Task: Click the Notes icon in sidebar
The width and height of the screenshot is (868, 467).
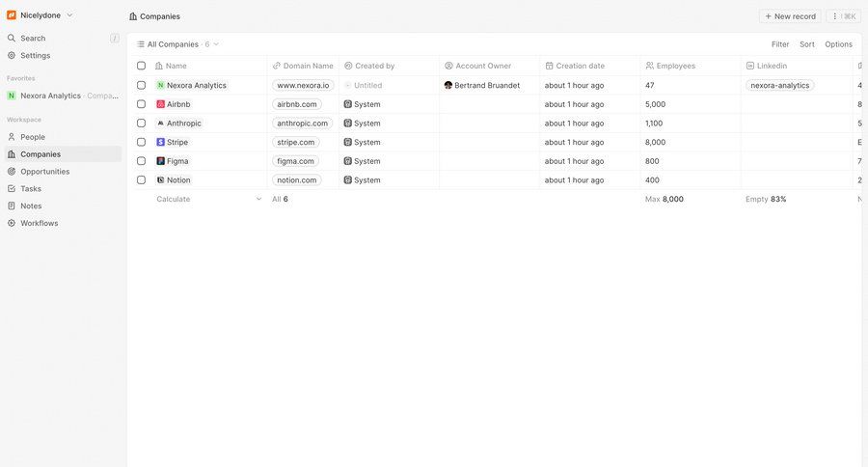Action: [11, 206]
